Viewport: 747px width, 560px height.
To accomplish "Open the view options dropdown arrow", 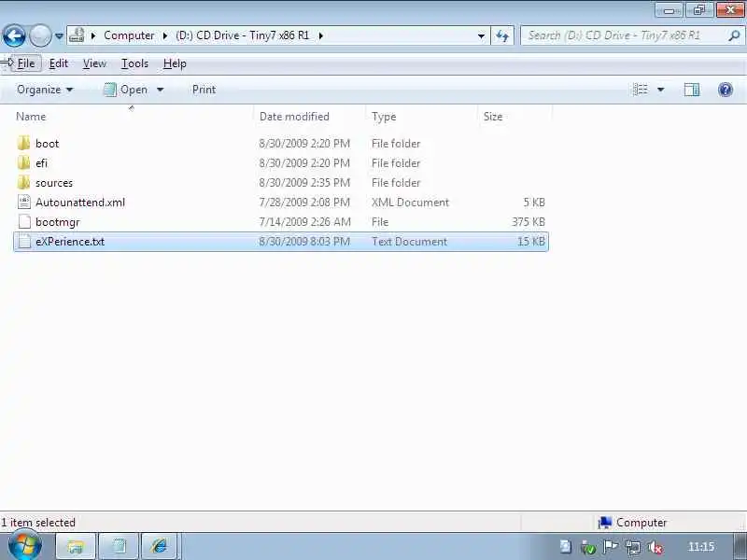I will click(661, 90).
